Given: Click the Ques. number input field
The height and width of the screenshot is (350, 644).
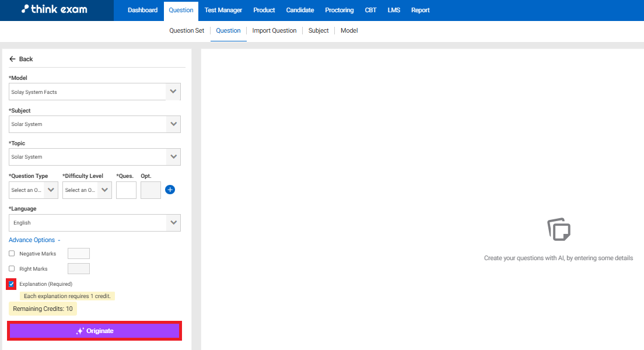Looking at the screenshot, I should tap(126, 190).
